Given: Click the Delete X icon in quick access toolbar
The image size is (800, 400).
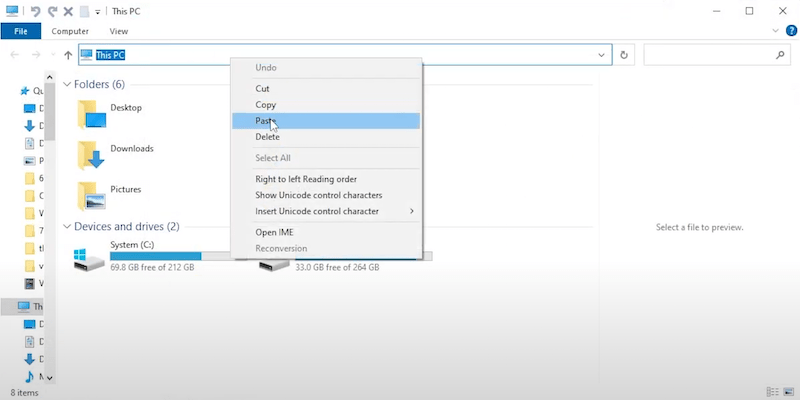Looking at the screenshot, I should [x=68, y=11].
